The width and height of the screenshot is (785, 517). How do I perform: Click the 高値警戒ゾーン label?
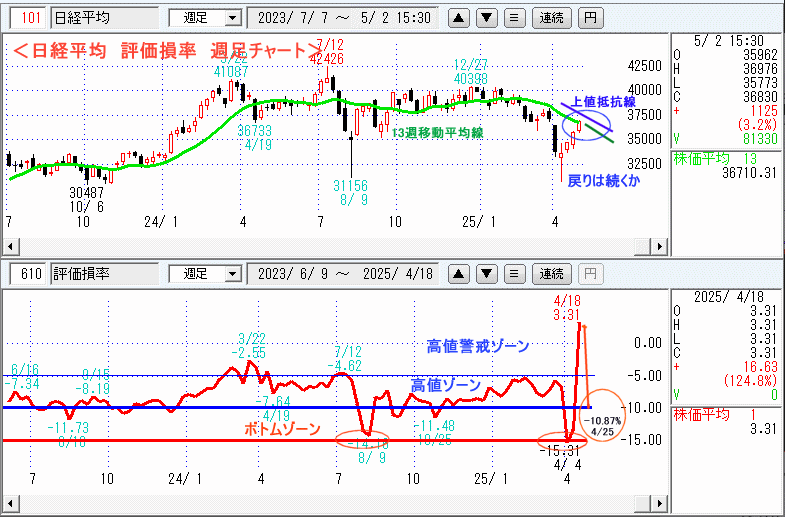click(478, 346)
